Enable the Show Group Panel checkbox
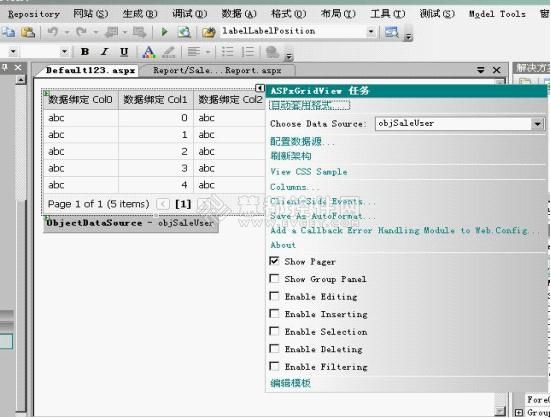The height and width of the screenshot is (418, 551). coord(274,279)
